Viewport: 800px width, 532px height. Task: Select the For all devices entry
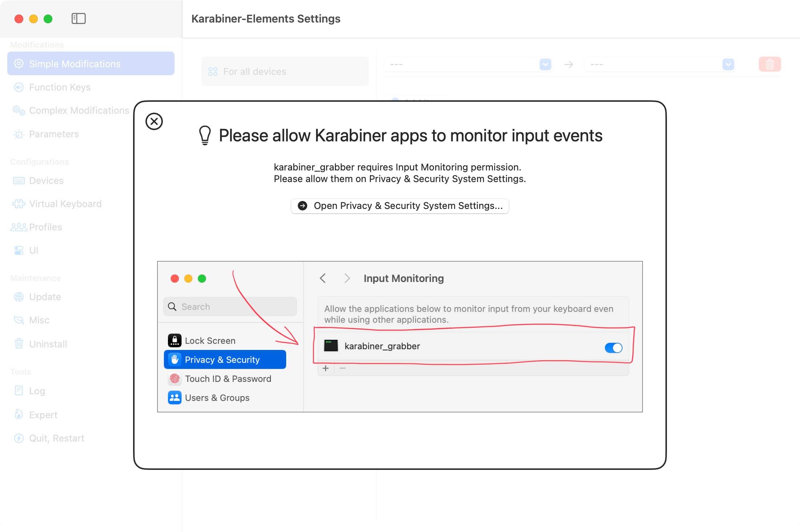(x=285, y=71)
